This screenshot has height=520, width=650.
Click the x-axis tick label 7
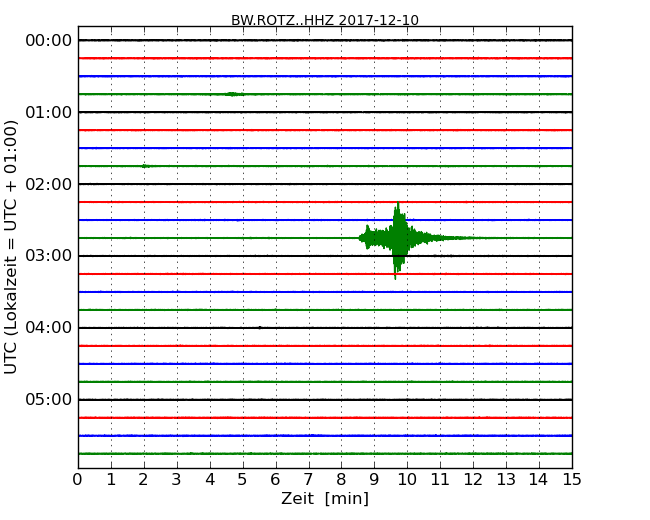click(308, 480)
